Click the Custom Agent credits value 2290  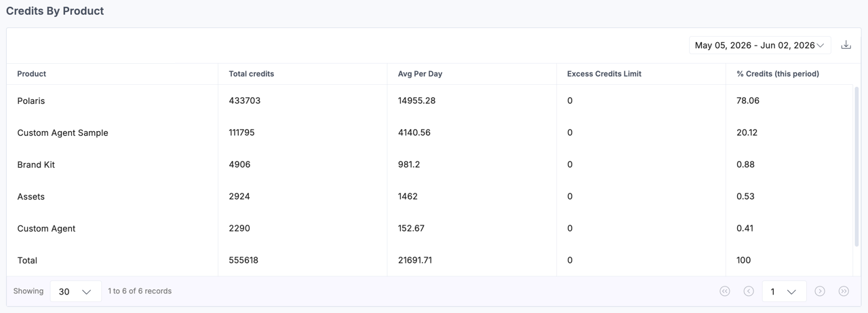tap(239, 228)
